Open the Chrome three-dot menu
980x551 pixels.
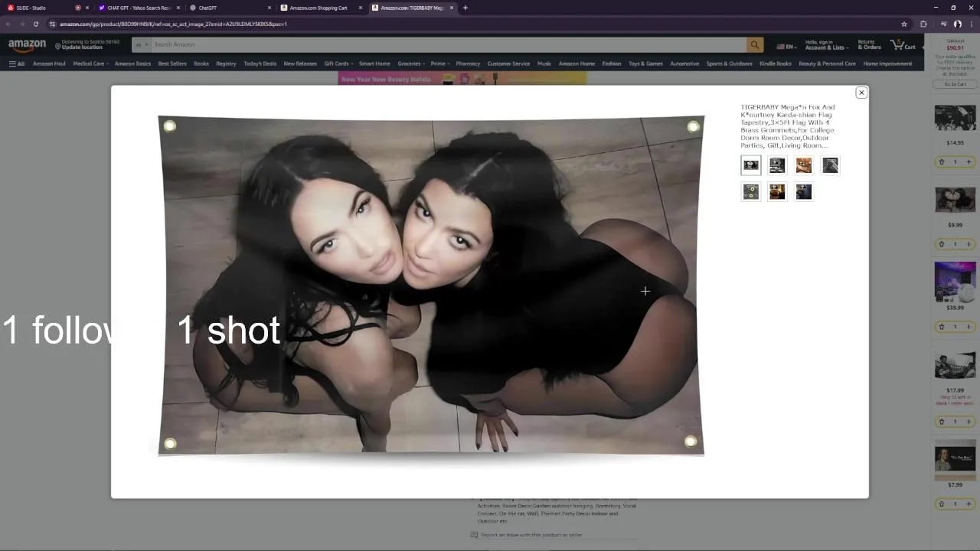pos(971,24)
